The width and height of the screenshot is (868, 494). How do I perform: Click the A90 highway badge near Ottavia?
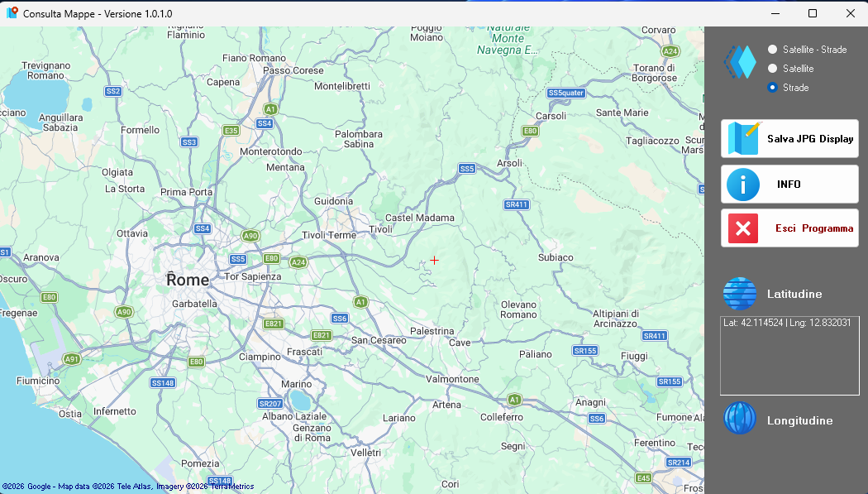point(250,235)
